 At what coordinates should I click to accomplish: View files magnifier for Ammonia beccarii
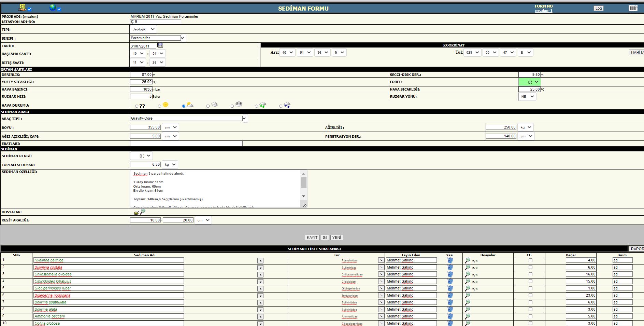tap(468, 316)
